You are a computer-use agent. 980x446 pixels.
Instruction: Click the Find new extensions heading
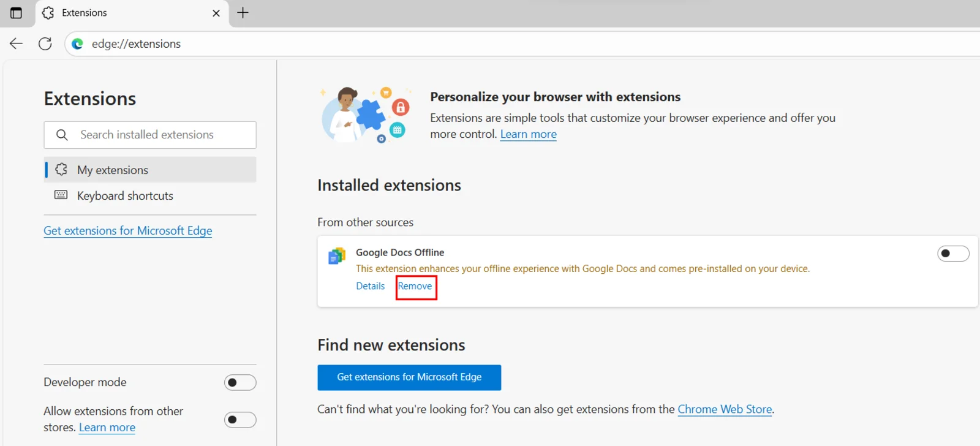click(391, 345)
